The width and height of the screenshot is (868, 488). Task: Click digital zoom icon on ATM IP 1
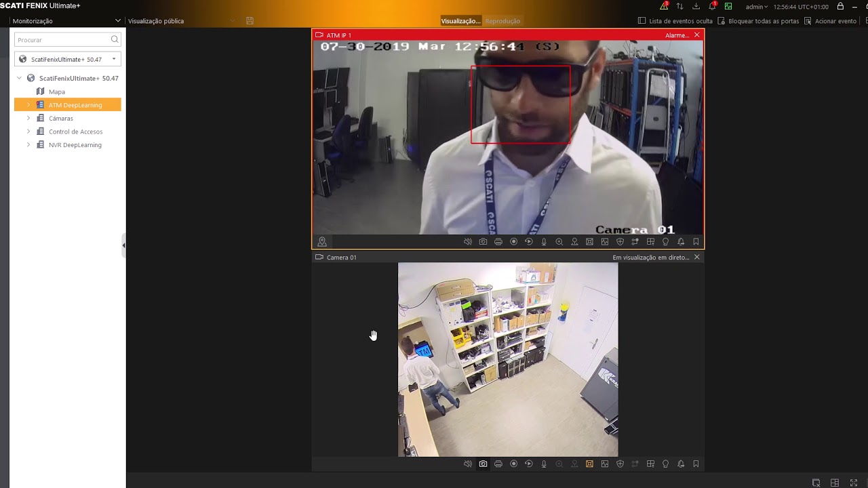559,242
